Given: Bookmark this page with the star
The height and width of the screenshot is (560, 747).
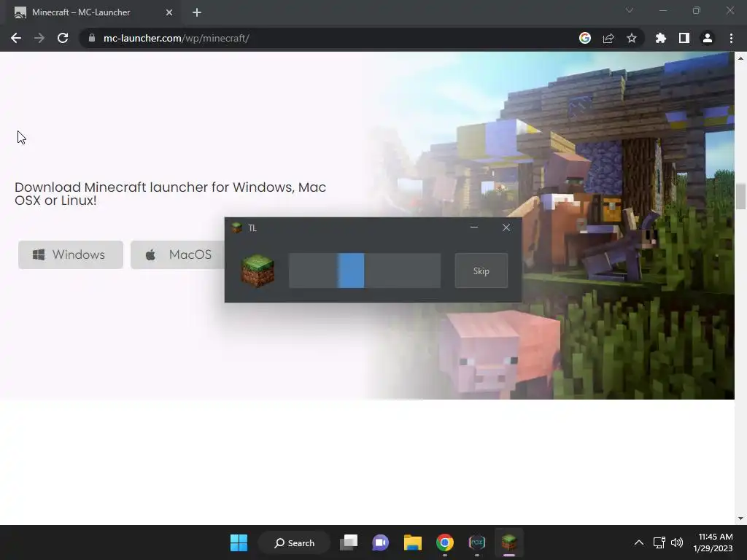Looking at the screenshot, I should (632, 38).
